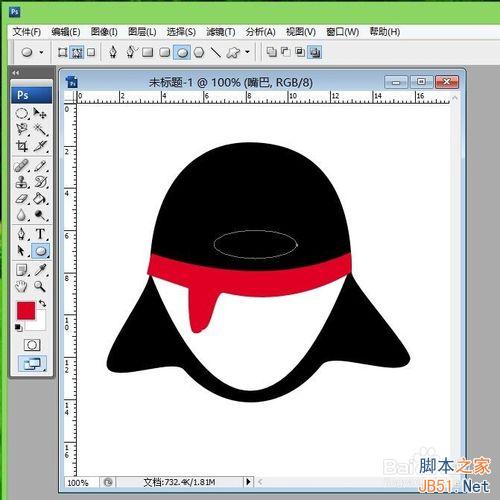Screen dimensions: 500x500
Task: Enable Shape Layers mode in options bar
Action: click(x=62, y=52)
